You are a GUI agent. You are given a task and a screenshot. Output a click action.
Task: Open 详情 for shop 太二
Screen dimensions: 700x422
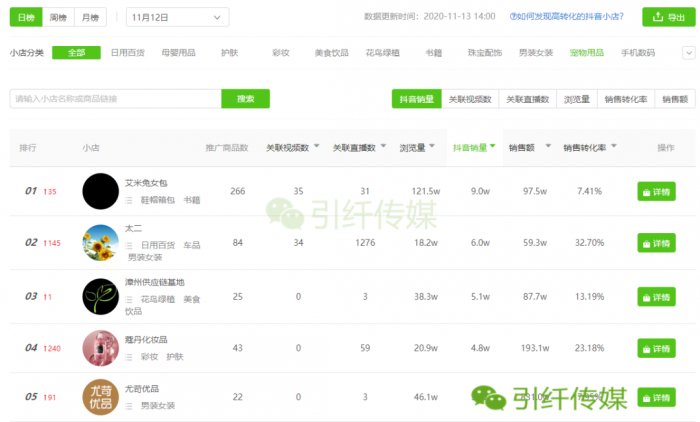pyautogui.click(x=656, y=243)
